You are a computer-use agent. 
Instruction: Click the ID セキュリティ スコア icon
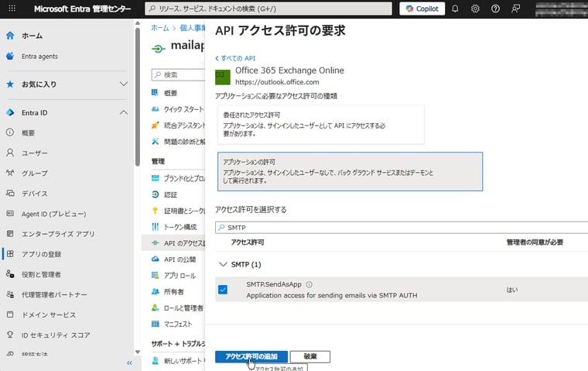coord(10,335)
